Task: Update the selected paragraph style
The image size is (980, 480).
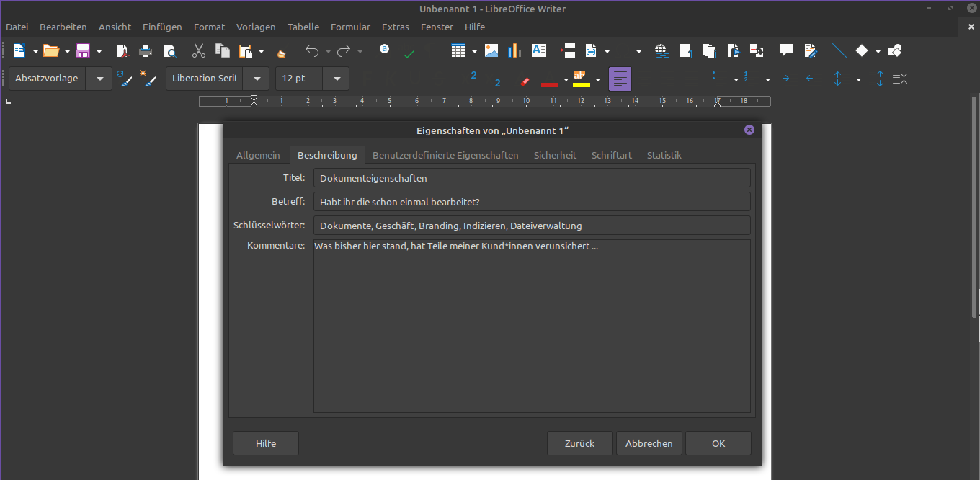Action: 125,79
